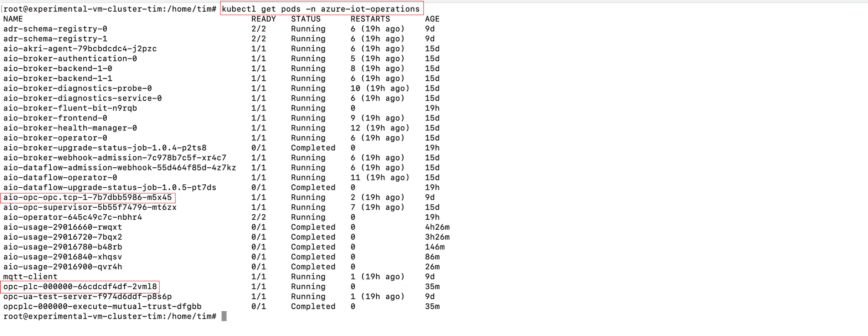The width and height of the screenshot is (868, 336).
Task: Click pod aio-broker-webhook-admission-7c978b7c5f-xr4c7
Action: coord(115,158)
